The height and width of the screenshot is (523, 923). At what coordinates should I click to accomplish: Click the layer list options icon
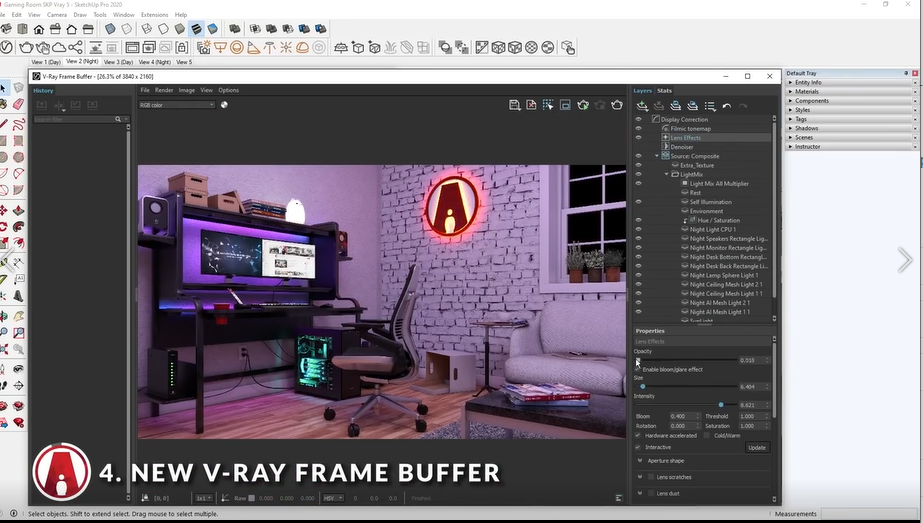(x=710, y=106)
